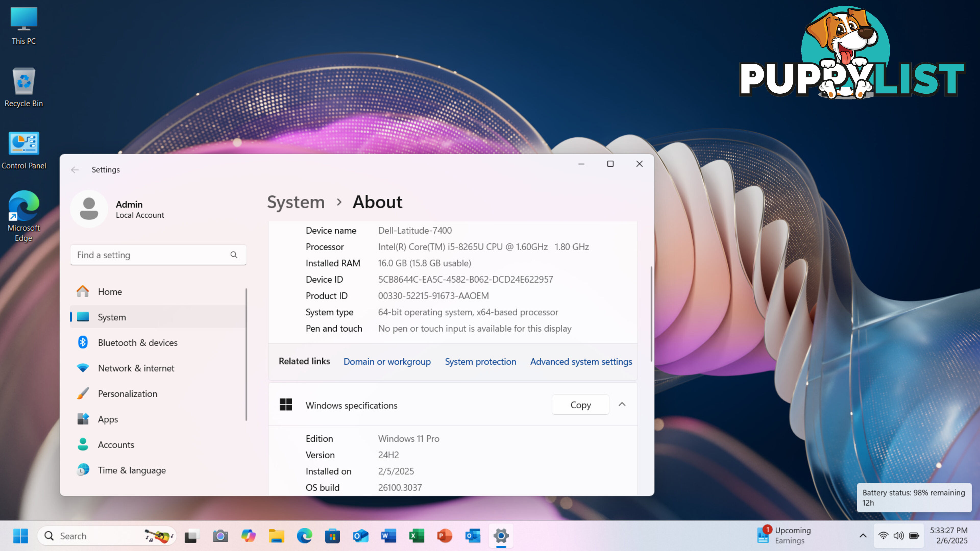Click the Settings gear on taskbar
The width and height of the screenshot is (980, 551).
point(501,536)
